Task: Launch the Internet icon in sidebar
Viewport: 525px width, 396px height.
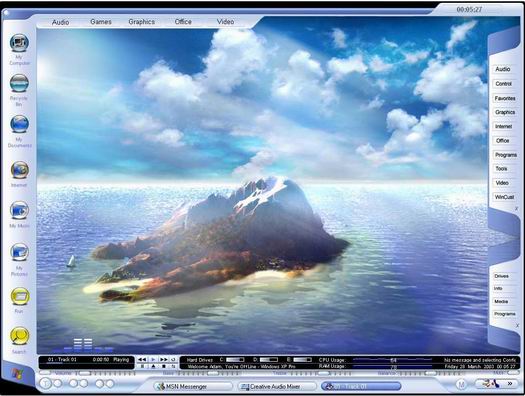Action: point(19,170)
